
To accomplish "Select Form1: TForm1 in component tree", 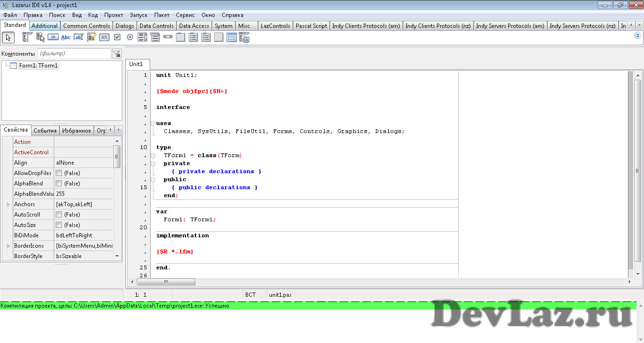I will click(38, 66).
